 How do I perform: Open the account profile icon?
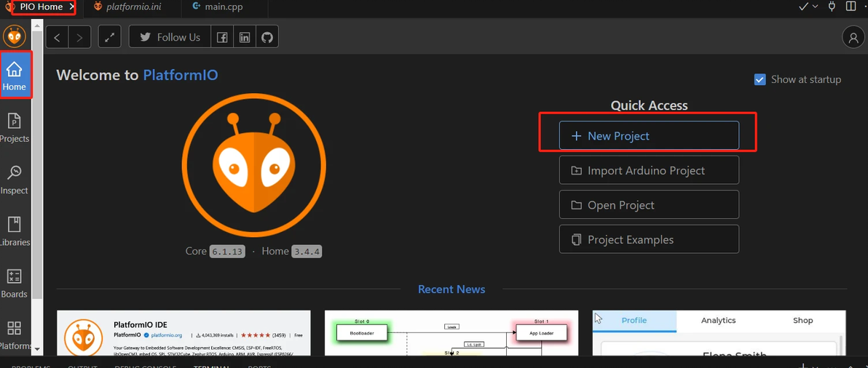(x=853, y=37)
